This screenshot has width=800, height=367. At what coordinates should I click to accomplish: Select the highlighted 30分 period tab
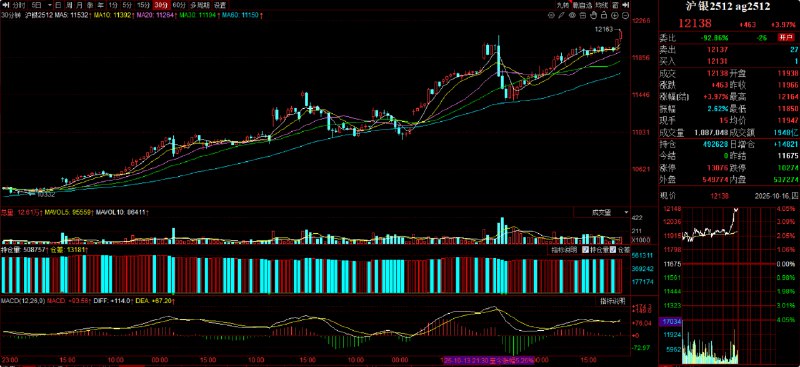pyautogui.click(x=161, y=5)
